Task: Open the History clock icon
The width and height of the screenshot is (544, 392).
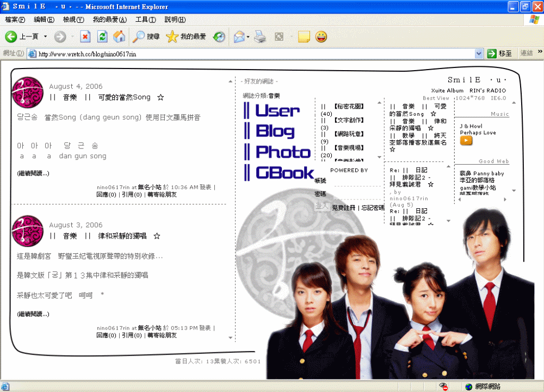Action: [219, 36]
